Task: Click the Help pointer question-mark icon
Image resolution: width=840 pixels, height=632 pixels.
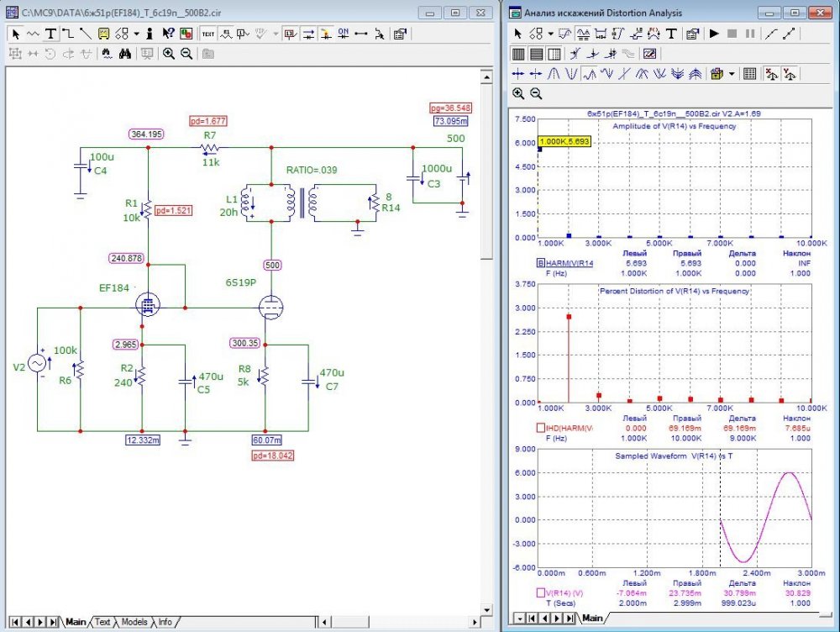Action: pyautogui.click(x=167, y=34)
